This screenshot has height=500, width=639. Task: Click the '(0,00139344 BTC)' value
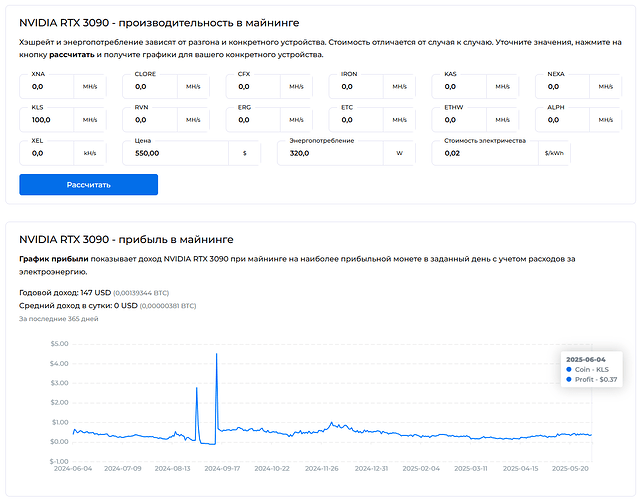click(141, 293)
